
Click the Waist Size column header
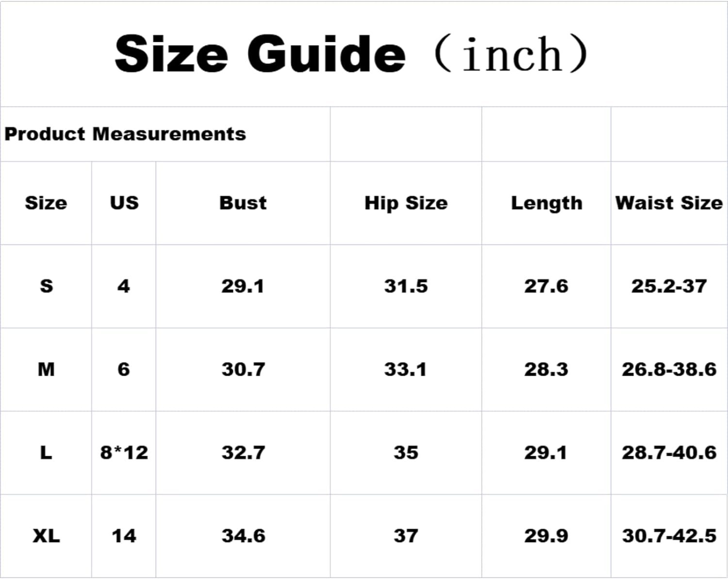coord(669,203)
